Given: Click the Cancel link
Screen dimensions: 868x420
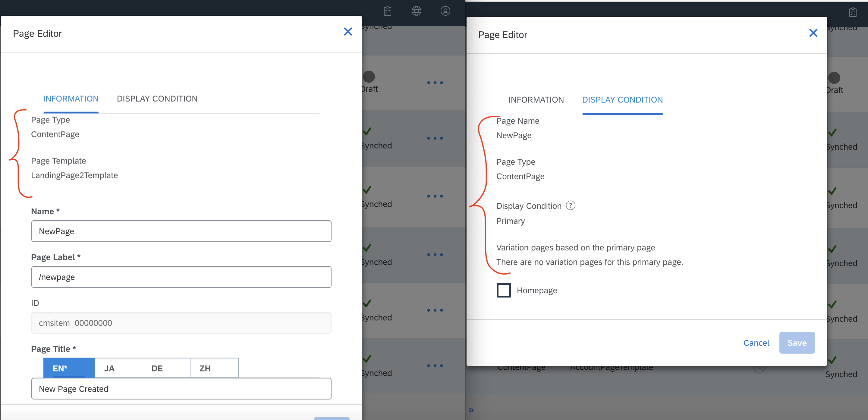Looking at the screenshot, I should (756, 343).
